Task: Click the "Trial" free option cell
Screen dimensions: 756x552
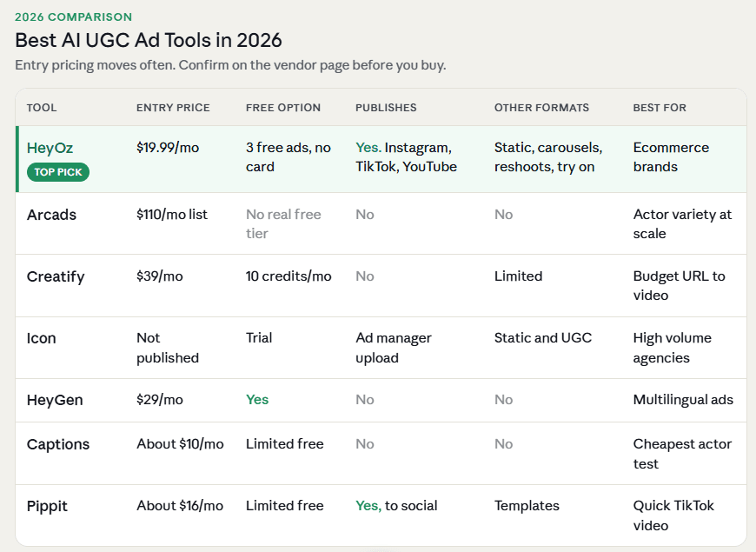Action: coord(259,338)
